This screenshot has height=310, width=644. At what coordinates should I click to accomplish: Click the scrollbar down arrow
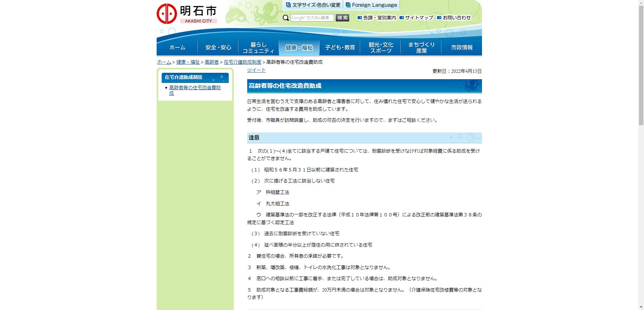pos(641,308)
